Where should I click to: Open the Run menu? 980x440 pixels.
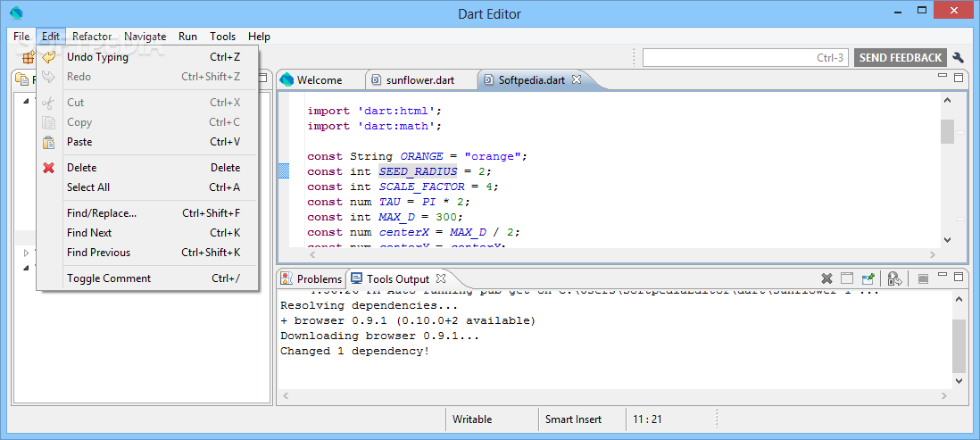pyautogui.click(x=187, y=37)
